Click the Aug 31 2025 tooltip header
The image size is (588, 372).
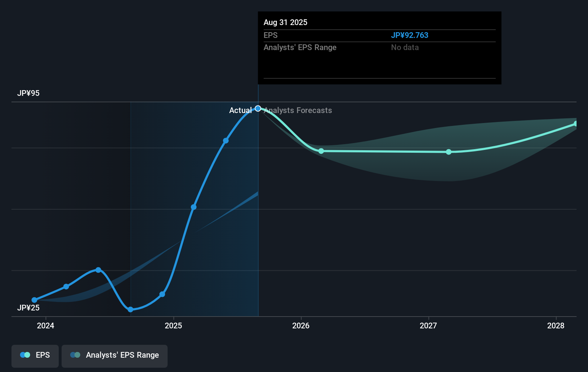click(285, 22)
